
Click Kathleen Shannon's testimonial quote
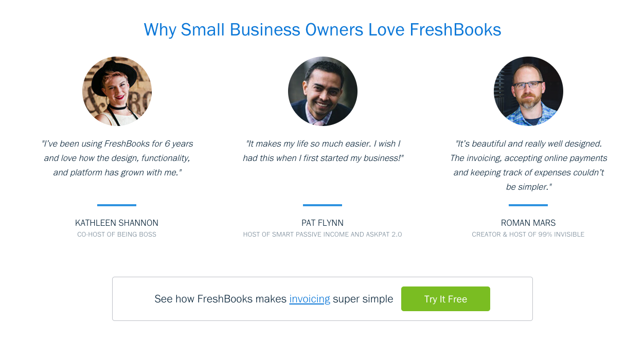point(117,158)
